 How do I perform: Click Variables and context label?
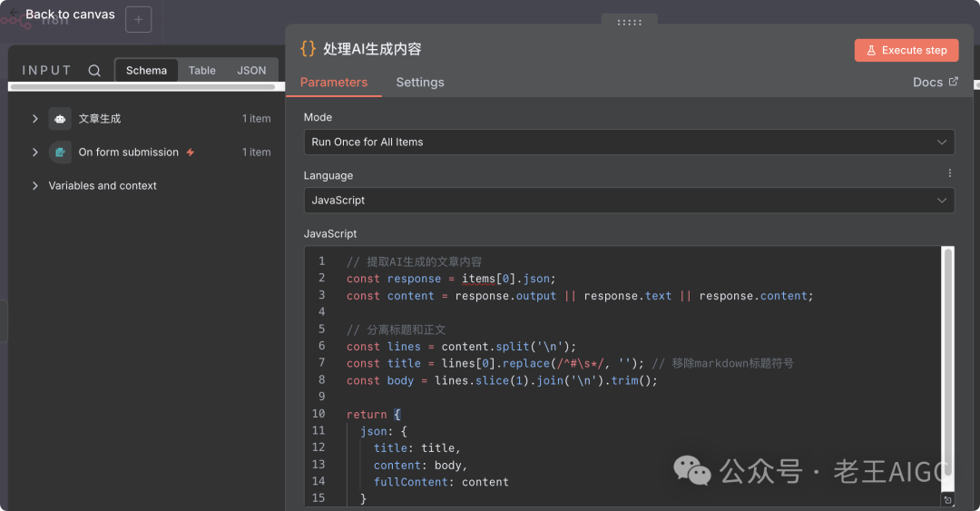coord(103,186)
